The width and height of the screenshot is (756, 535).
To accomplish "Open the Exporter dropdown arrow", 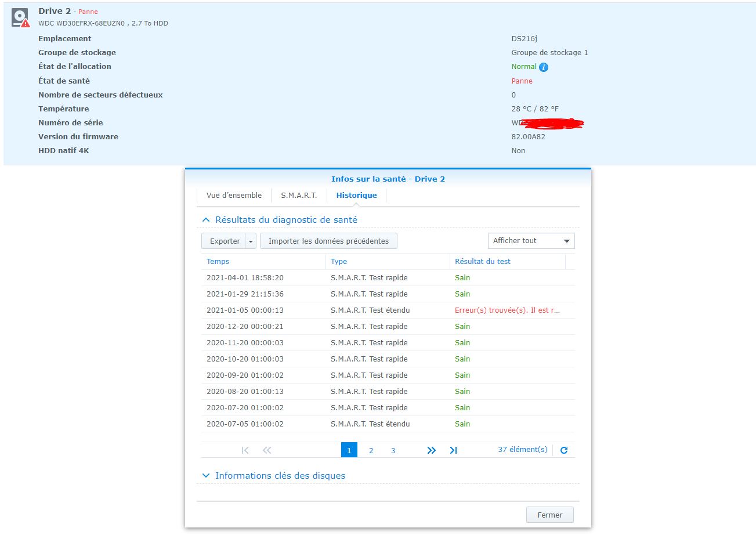I will 251,241.
